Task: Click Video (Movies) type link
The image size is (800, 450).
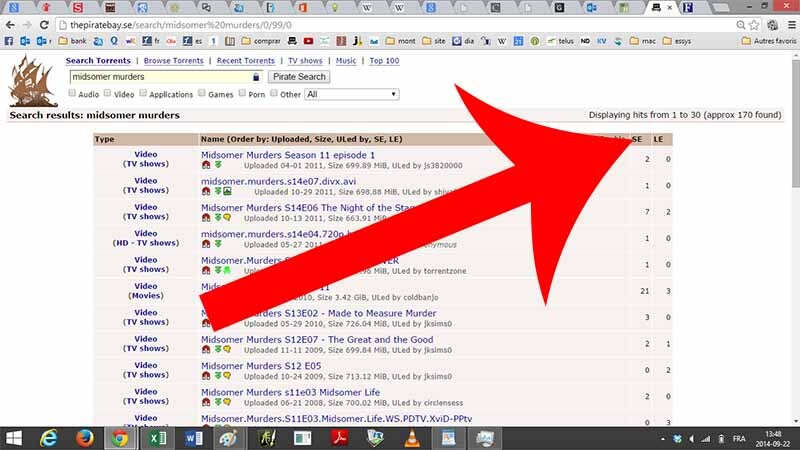Action: (146, 291)
